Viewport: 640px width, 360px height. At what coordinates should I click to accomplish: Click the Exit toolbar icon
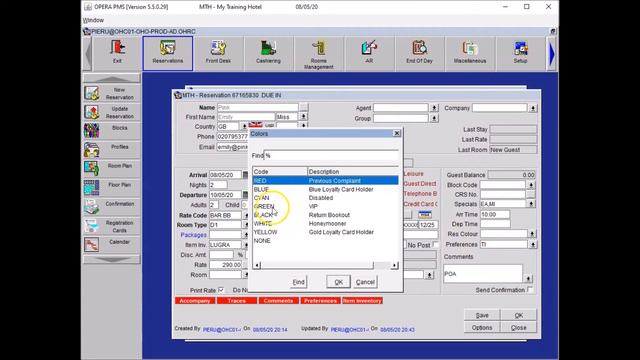pos(117,53)
